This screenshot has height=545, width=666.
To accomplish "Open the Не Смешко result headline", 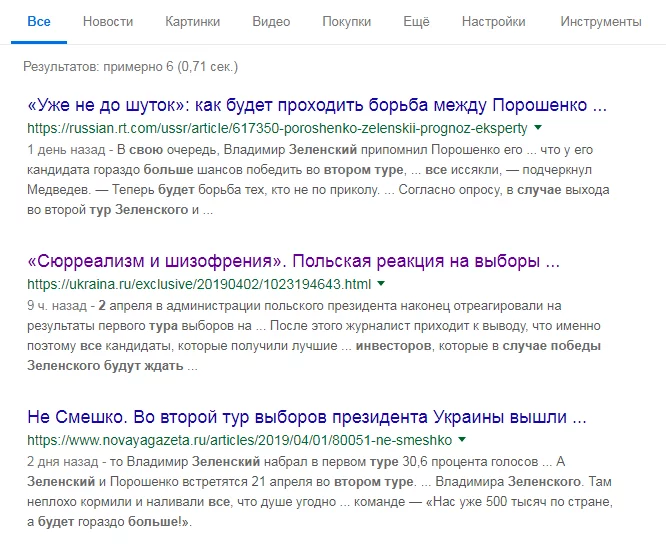I will pos(307,417).
